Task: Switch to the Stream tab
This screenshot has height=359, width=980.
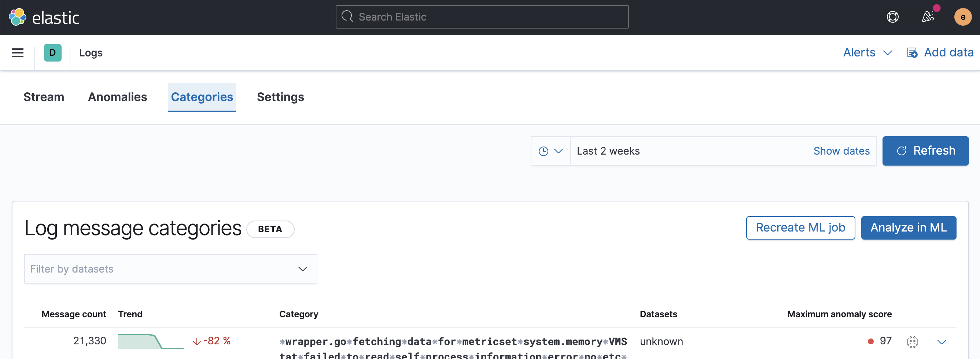Action: 44,97
